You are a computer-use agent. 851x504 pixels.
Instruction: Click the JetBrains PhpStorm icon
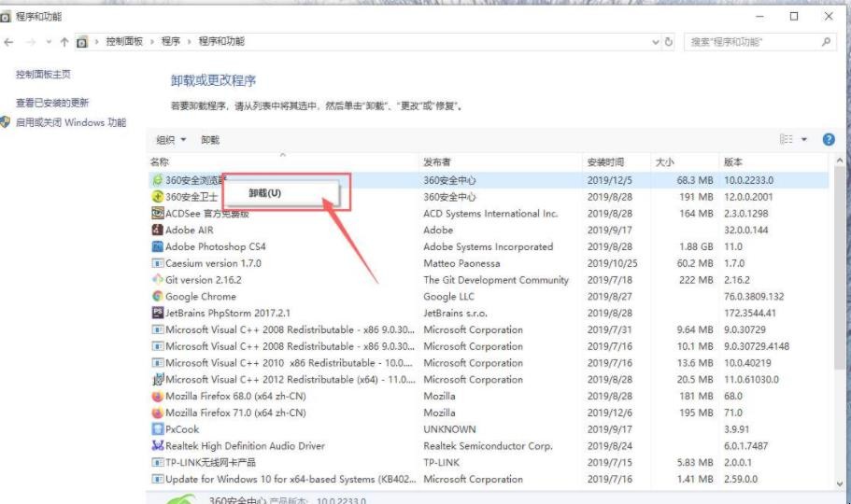(157, 313)
